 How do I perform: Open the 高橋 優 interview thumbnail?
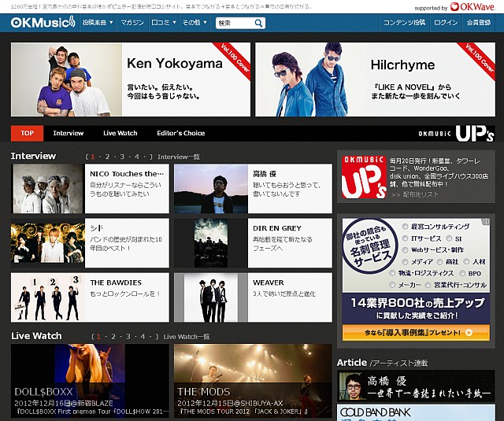[211, 189]
